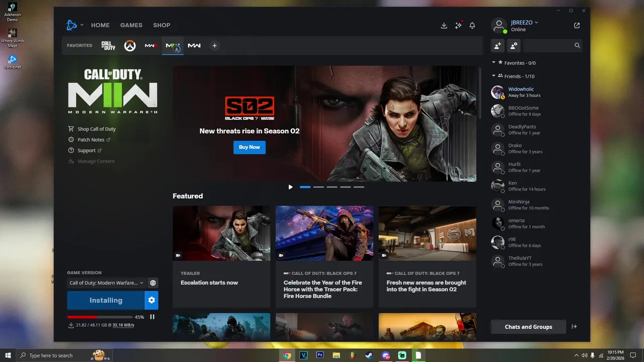Image resolution: width=644 pixels, height=362 pixels.
Task: Select the last carousel slide indicator
Action: tap(359, 187)
